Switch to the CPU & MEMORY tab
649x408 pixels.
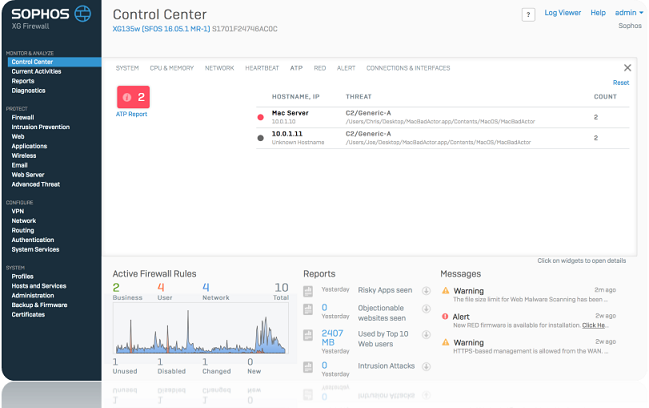(x=172, y=68)
